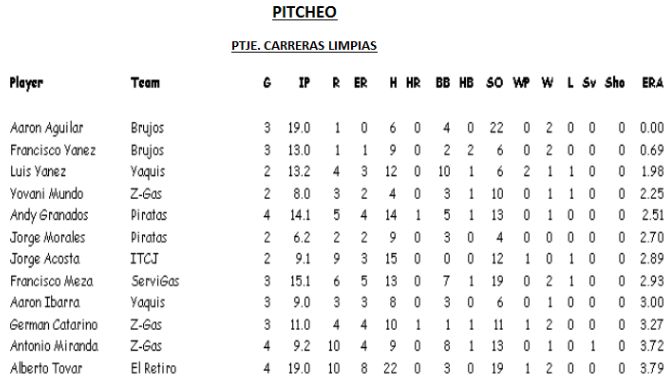Click player name Francisco Yanez
667x382 pixels.
click(53, 150)
